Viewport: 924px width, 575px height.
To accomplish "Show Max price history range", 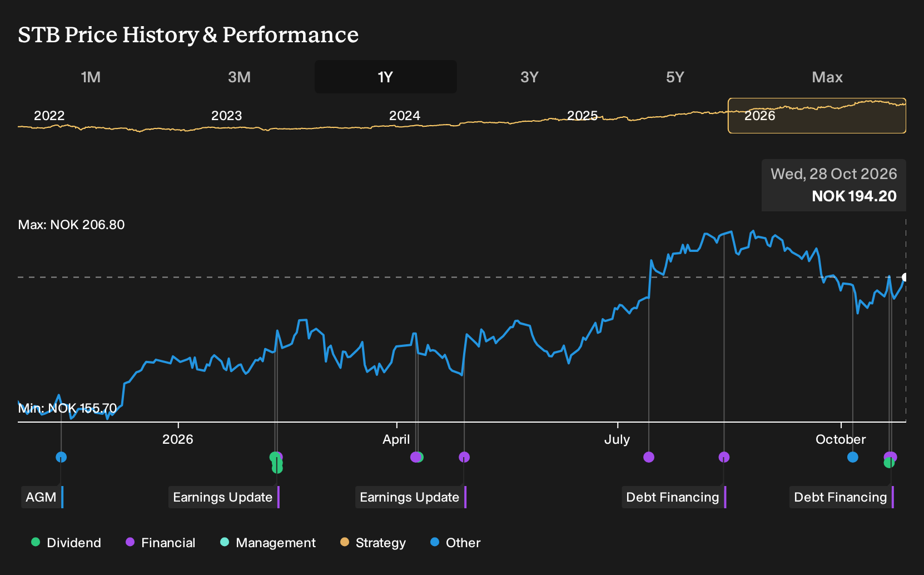I will point(827,77).
